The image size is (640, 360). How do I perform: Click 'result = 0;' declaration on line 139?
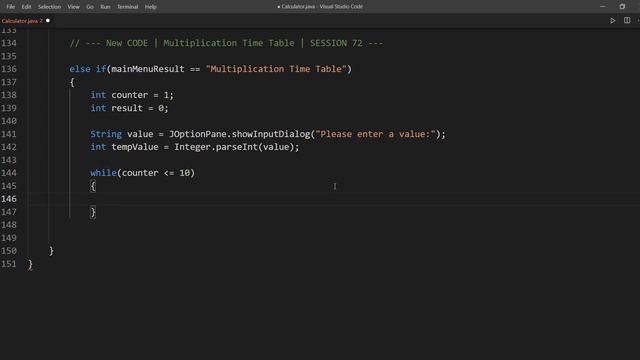point(140,108)
